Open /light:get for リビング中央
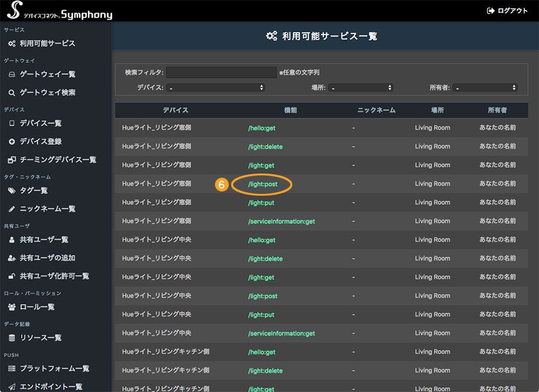The height and width of the screenshot is (392, 539). (261, 278)
